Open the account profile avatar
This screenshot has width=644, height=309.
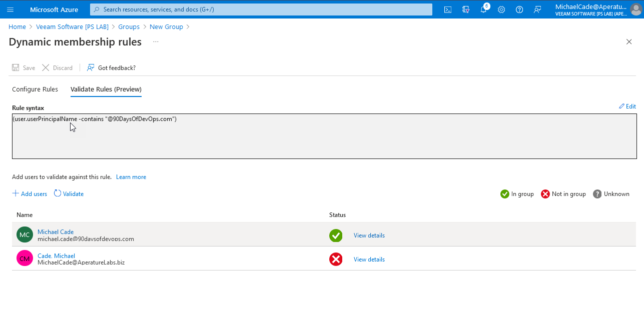click(635, 9)
